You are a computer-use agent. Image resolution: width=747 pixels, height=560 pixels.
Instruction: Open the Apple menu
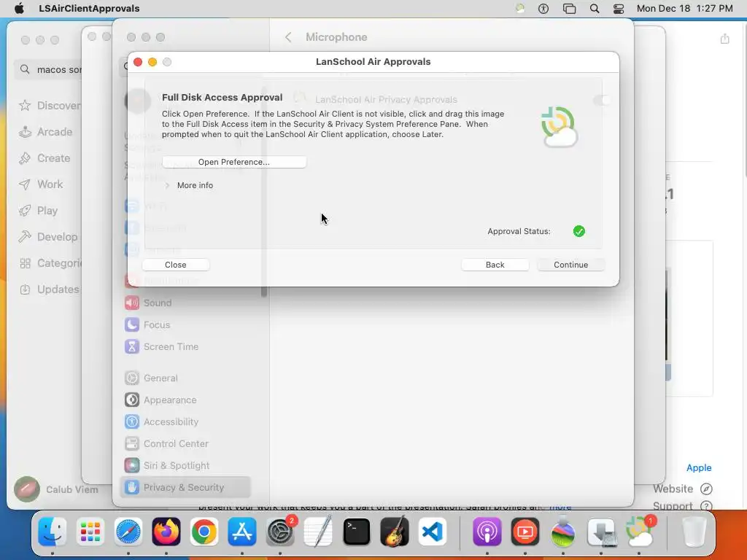pos(19,9)
